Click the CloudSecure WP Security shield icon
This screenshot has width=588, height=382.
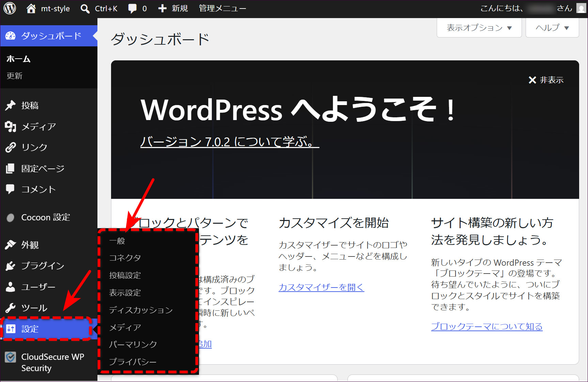(x=11, y=357)
